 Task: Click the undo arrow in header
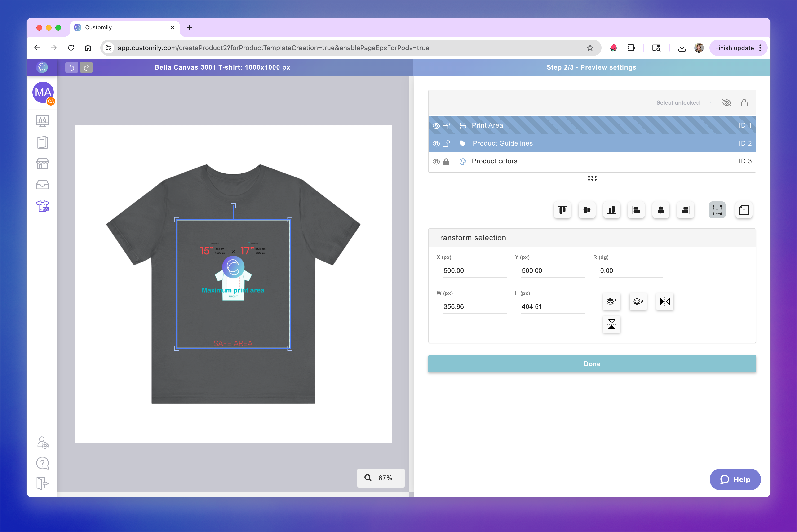(72, 67)
